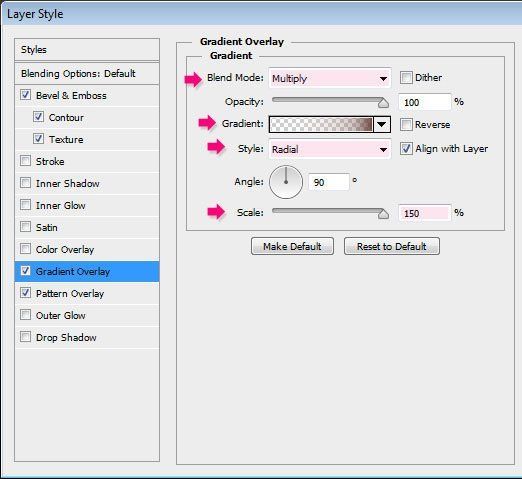Viewport: 522px width, 479px height.
Task: Enable the Outer Glow checkbox
Action: [26, 315]
